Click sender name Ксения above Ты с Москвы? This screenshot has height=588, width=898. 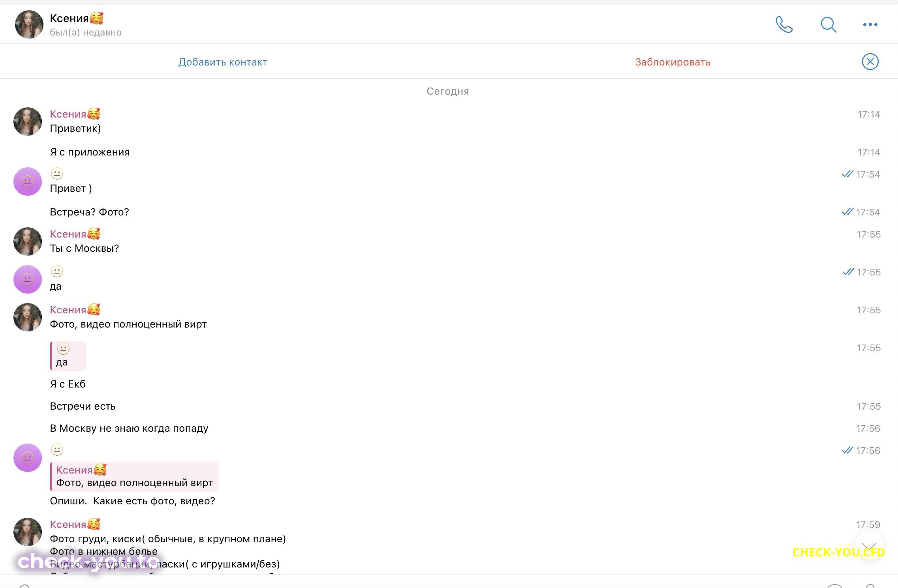[x=75, y=234]
